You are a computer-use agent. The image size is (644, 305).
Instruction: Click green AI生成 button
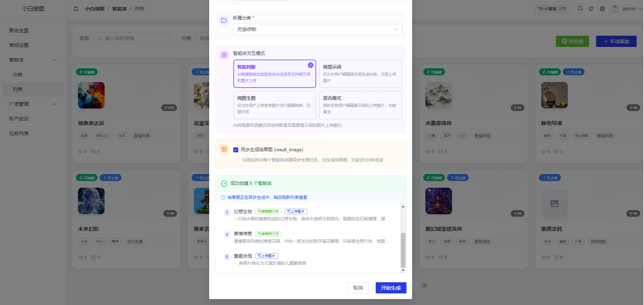572,41
